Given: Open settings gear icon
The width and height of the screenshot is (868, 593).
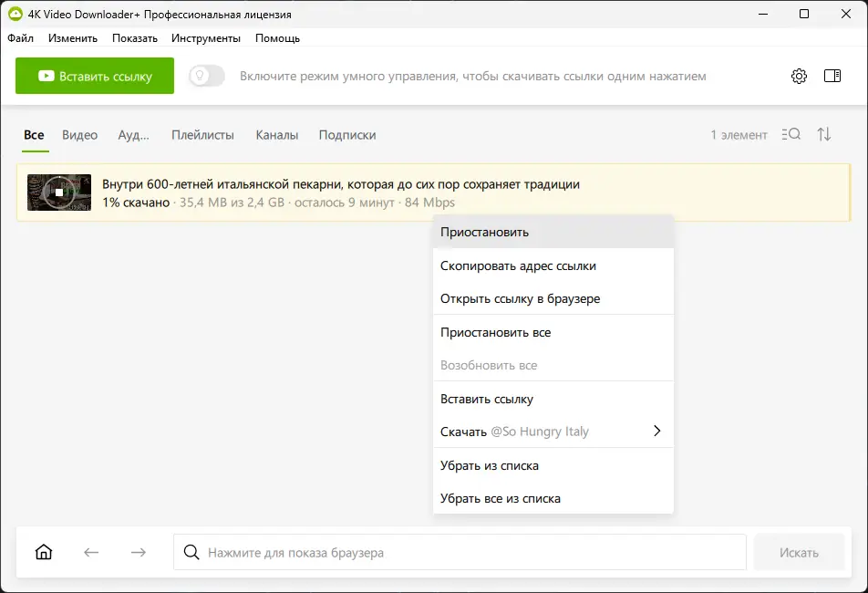Looking at the screenshot, I should coord(799,77).
